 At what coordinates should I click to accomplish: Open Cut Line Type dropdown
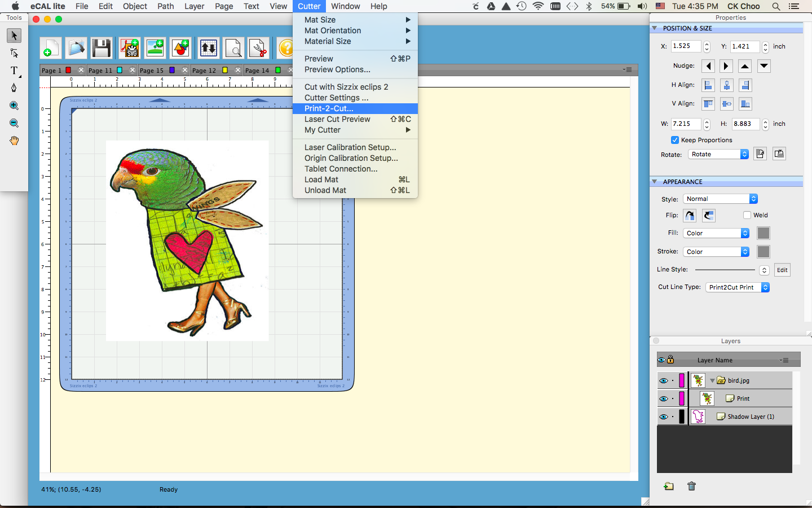pos(738,287)
